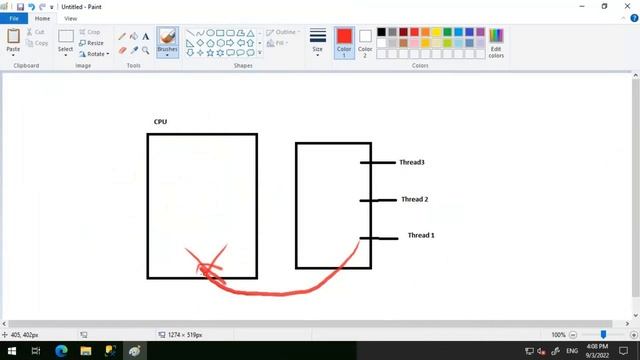Screen dimensions: 640x360
Task: Pick the black color swatch
Action: point(381,32)
